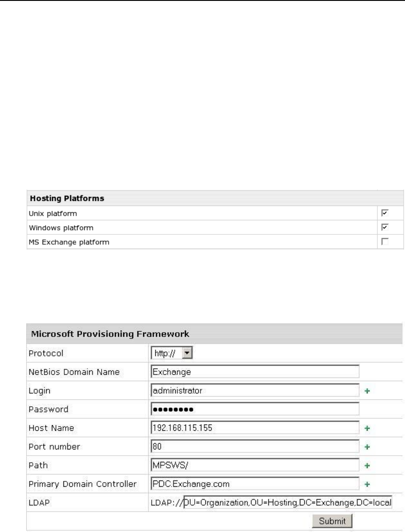The width and height of the screenshot is (405, 532).
Task: Click the Hosting Platforms table header
Action: [215, 198]
